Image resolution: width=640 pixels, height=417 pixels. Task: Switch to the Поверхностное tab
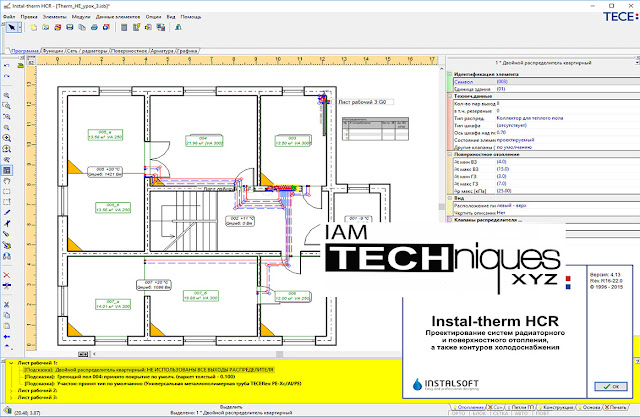tap(129, 51)
